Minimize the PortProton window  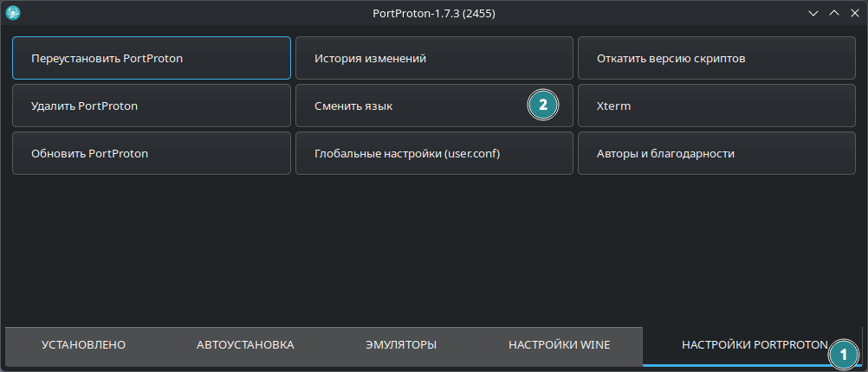(x=813, y=13)
